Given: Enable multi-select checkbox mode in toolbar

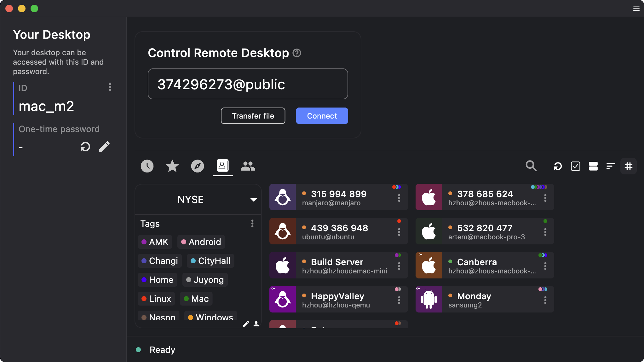Looking at the screenshot, I should 575,166.
